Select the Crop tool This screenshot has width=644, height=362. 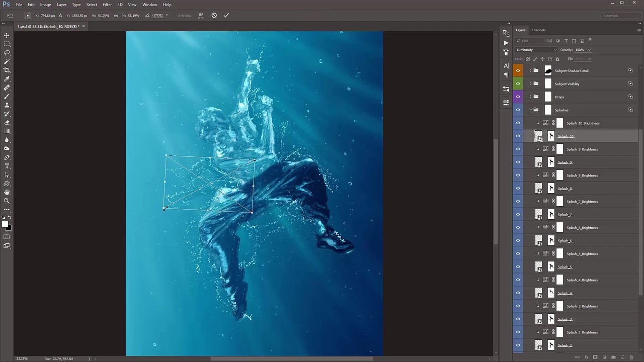[x=7, y=70]
